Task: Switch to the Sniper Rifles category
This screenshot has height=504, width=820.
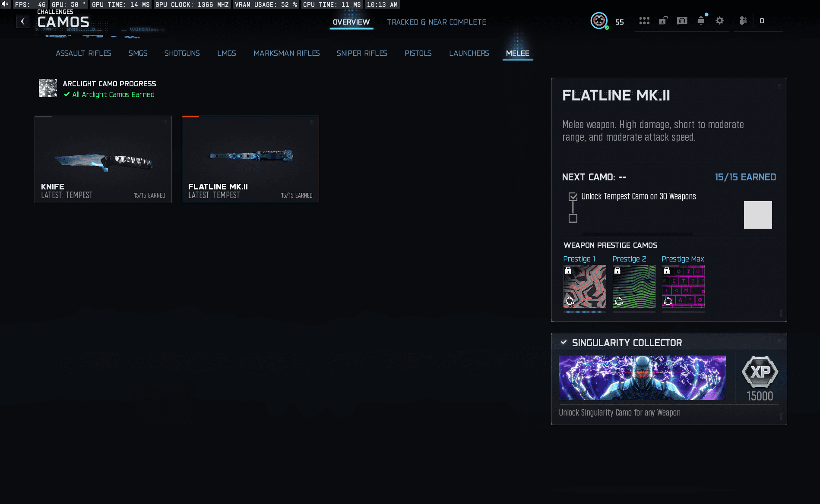Action: 361,53
